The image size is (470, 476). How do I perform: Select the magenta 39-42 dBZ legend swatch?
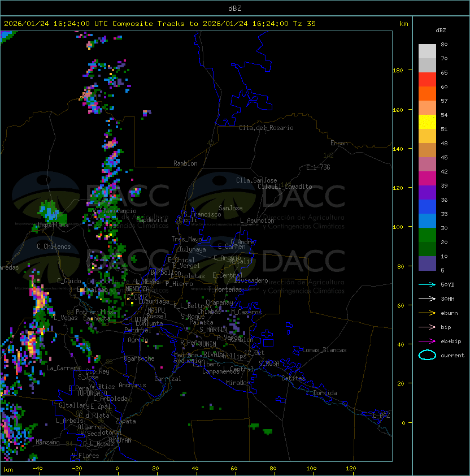click(x=427, y=179)
